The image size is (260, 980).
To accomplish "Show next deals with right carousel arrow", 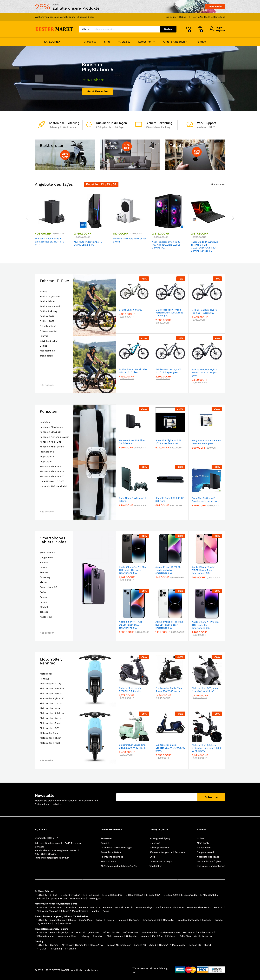I will click(233, 218).
